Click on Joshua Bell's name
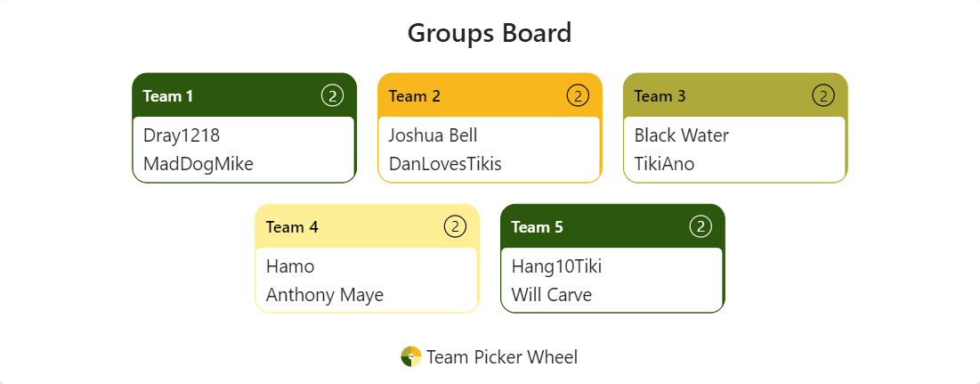The image size is (980, 384). [433, 135]
